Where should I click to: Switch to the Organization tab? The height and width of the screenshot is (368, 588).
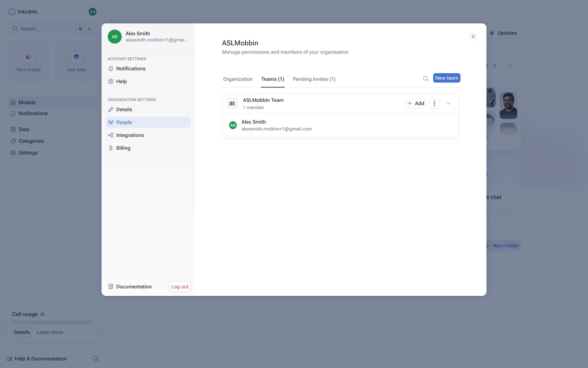click(x=238, y=79)
